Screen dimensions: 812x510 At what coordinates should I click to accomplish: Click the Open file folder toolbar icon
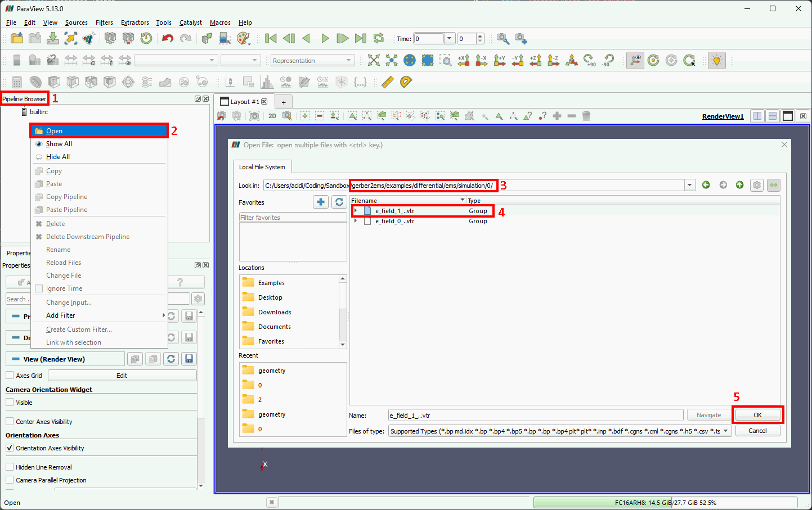pos(17,38)
